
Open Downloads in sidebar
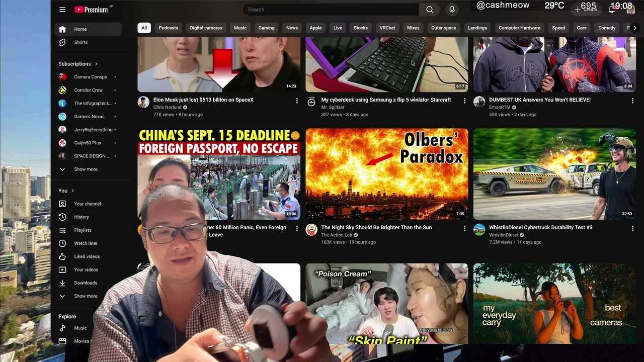[x=88, y=283]
